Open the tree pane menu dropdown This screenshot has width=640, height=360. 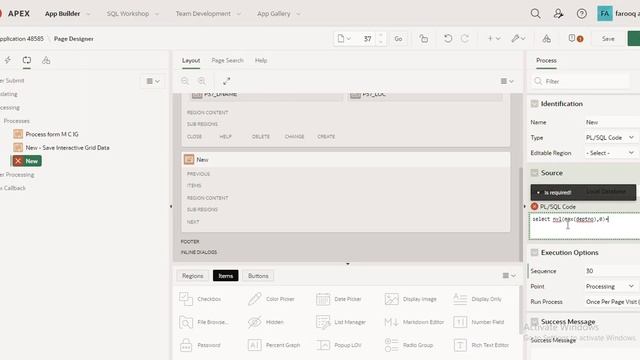coord(153,81)
